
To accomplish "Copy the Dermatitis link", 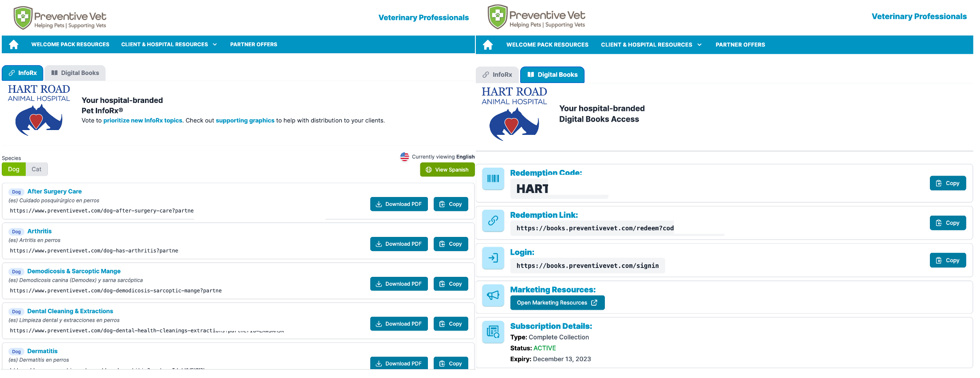I will [x=451, y=363].
